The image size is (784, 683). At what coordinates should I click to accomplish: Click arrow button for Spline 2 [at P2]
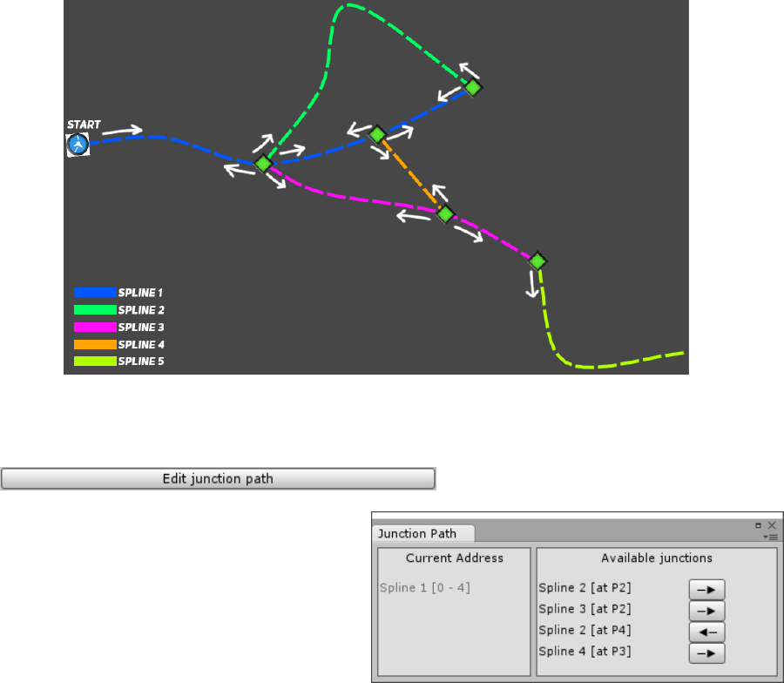tap(706, 590)
